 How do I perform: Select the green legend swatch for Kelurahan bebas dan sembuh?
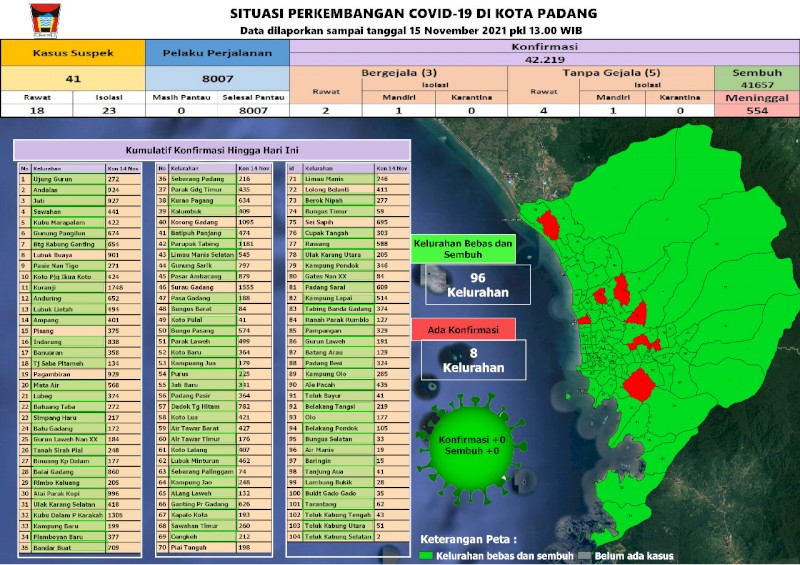coord(426,556)
